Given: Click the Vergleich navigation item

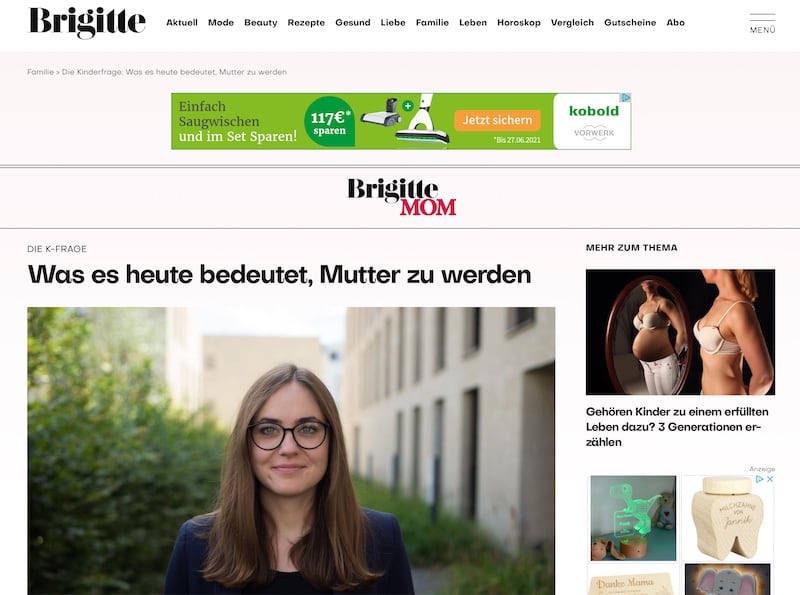Looking at the screenshot, I should tap(572, 22).
